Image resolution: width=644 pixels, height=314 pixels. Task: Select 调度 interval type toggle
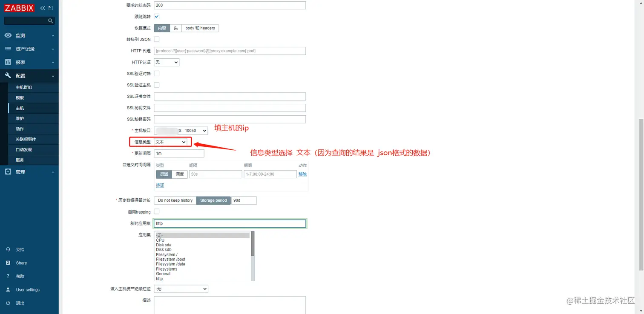tap(180, 174)
